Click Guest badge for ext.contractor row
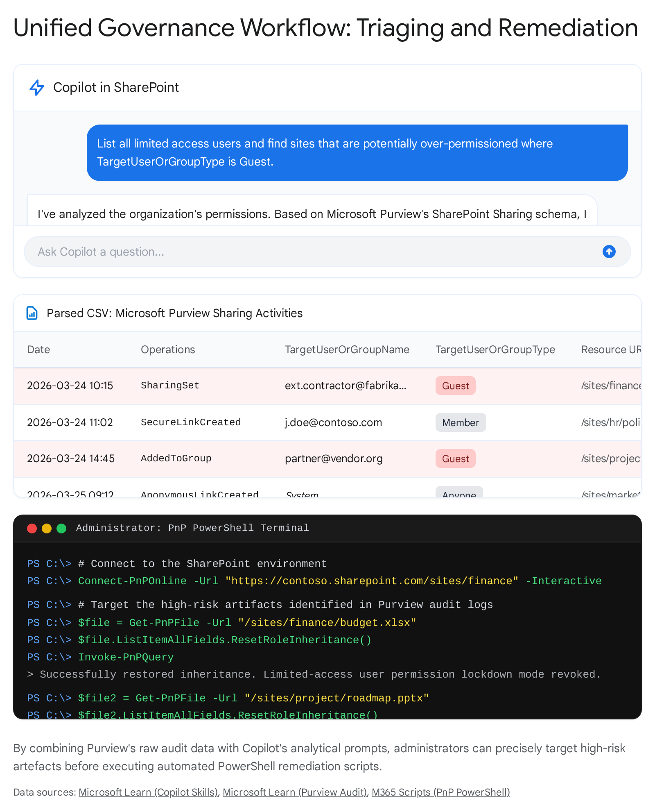Image resolution: width=655 pixels, height=812 pixels. tap(455, 386)
